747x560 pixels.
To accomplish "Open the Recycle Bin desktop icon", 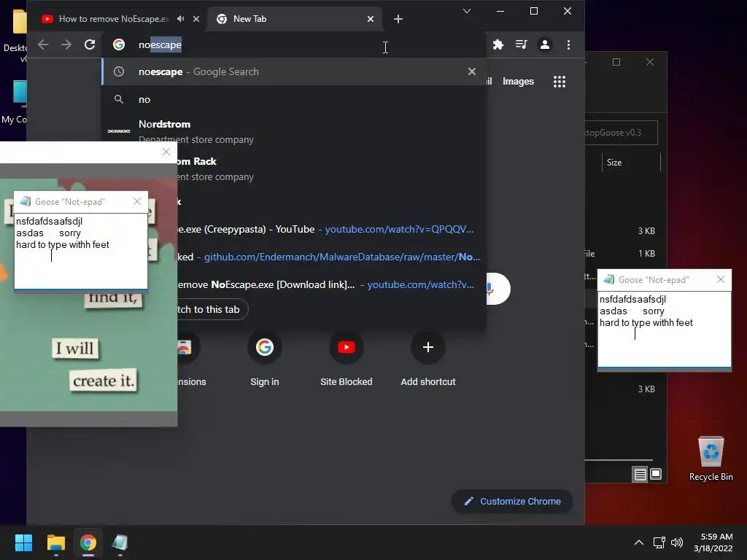I will [711, 459].
